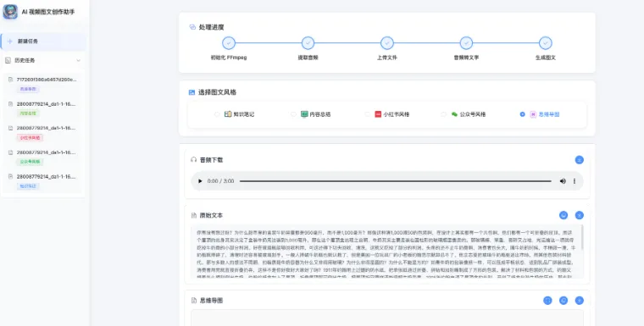Click the right round button in 原始文本 header
Viewport: 644px width, 326px height.
click(x=579, y=215)
